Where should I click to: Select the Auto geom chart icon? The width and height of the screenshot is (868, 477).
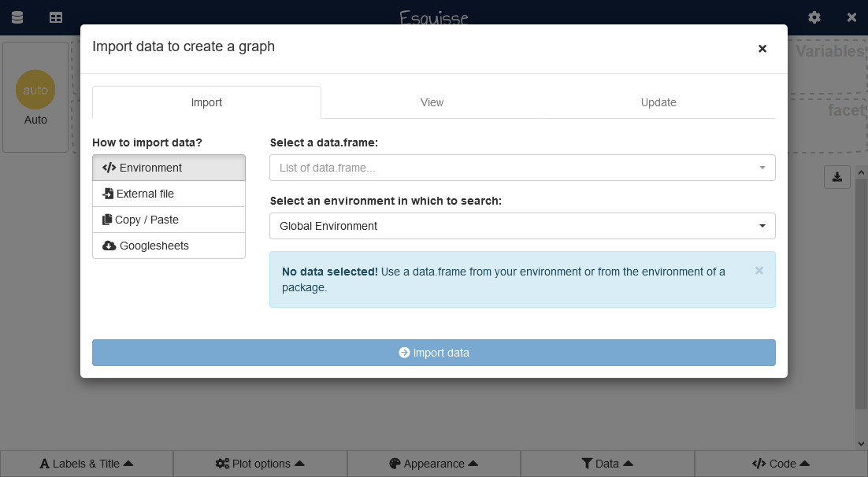click(35, 91)
